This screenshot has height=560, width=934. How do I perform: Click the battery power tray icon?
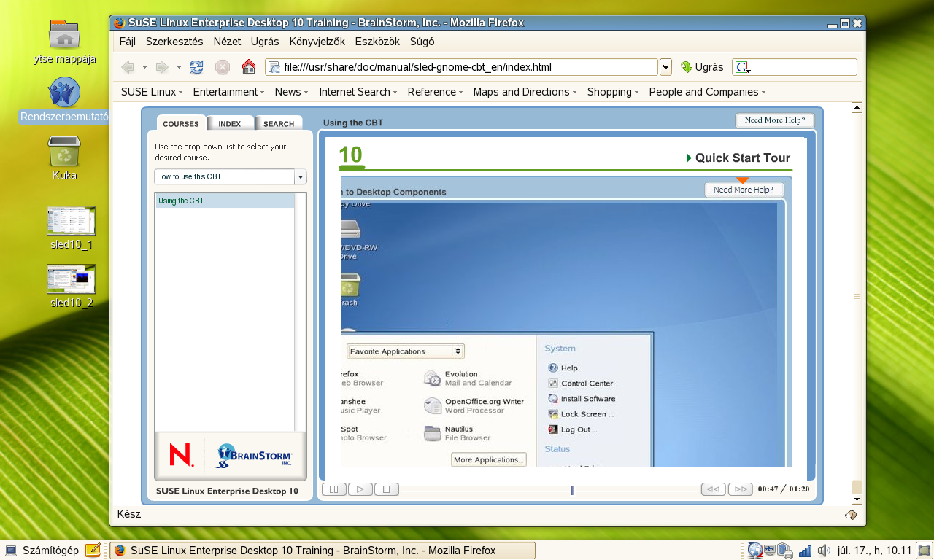click(785, 551)
